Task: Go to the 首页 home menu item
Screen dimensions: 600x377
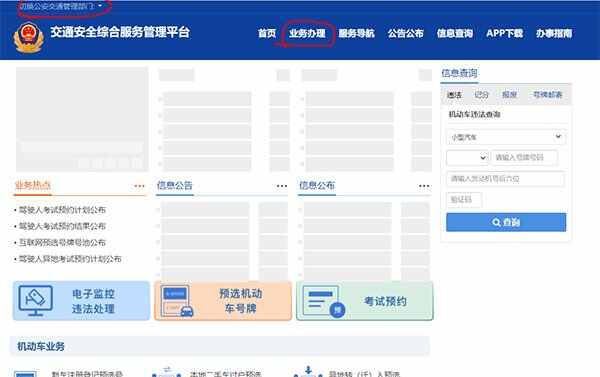Action: click(x=267, y=33)
